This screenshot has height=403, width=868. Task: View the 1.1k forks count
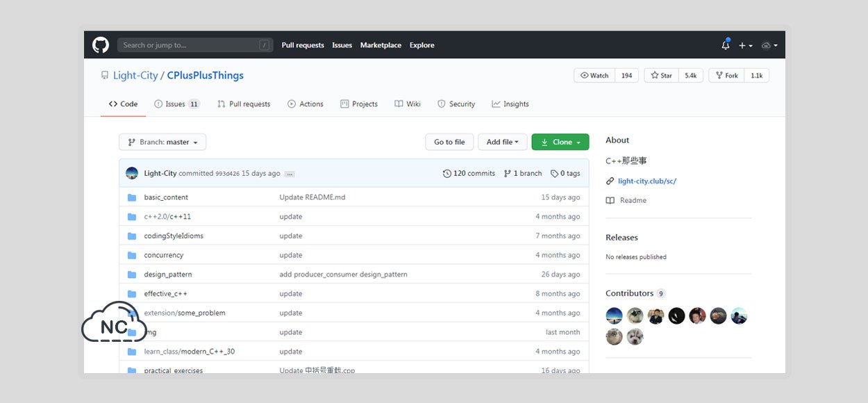(x=757, y=76)
